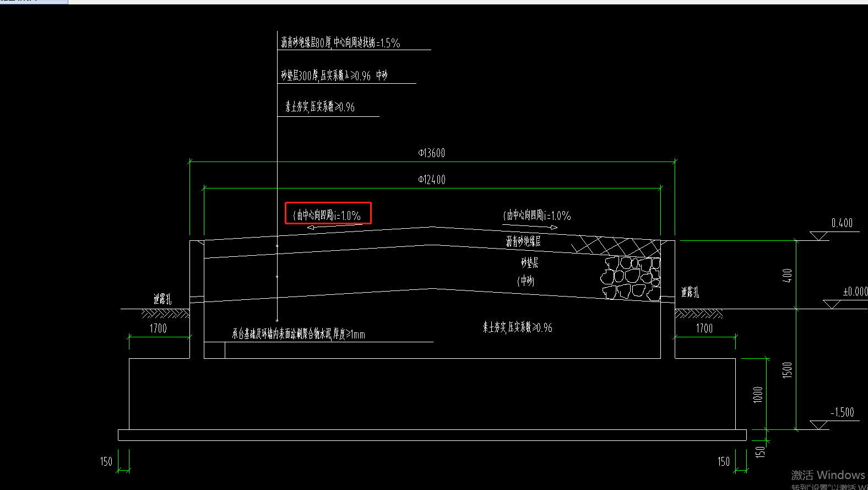Select the Φ12400 inner diameter dimension
Screen dimensions: 868x490
(431, 180)
